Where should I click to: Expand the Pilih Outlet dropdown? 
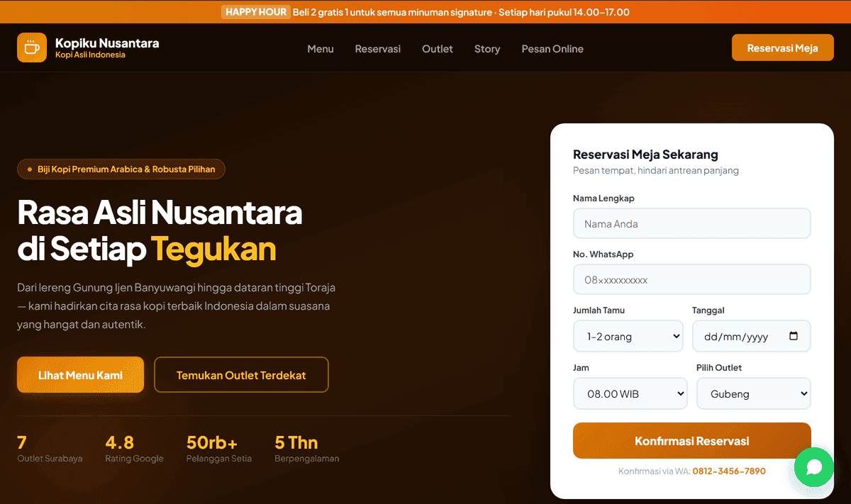pos(754,393)
